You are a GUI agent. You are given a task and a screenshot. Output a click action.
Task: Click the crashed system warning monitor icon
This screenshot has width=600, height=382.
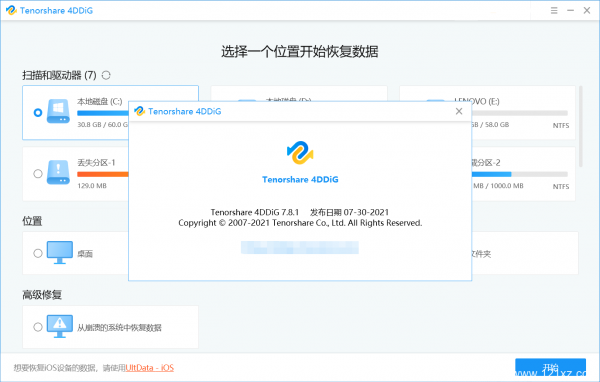pyautogui.click(x=60, y=326)
